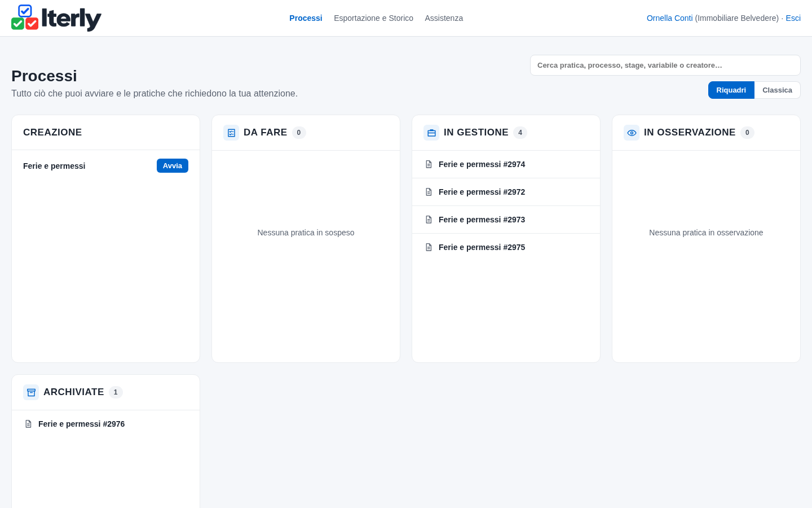Click document icon beside Ferie e permessi #2972
The width and height of the screenshot is (812, 508).
coord(429,192)
